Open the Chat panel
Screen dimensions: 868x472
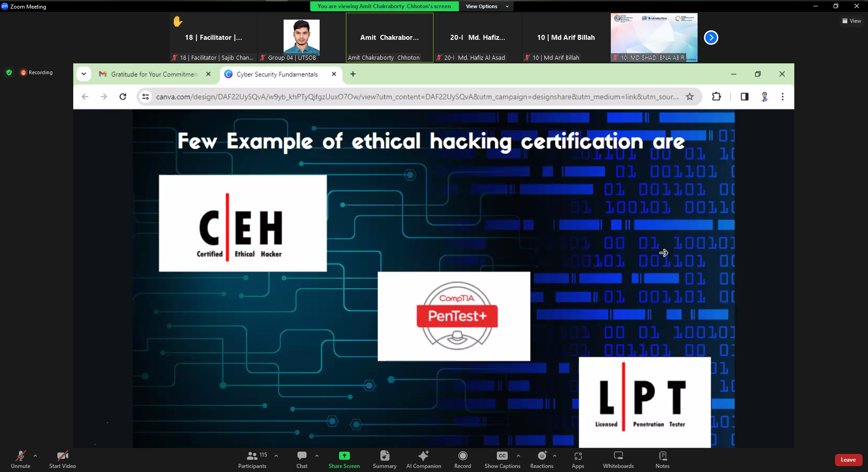302,459
